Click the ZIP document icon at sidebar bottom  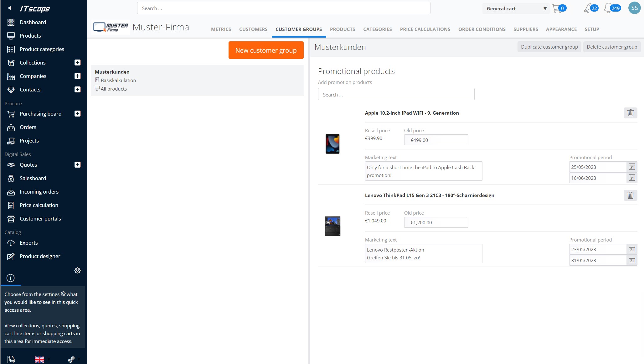(11, 359)
